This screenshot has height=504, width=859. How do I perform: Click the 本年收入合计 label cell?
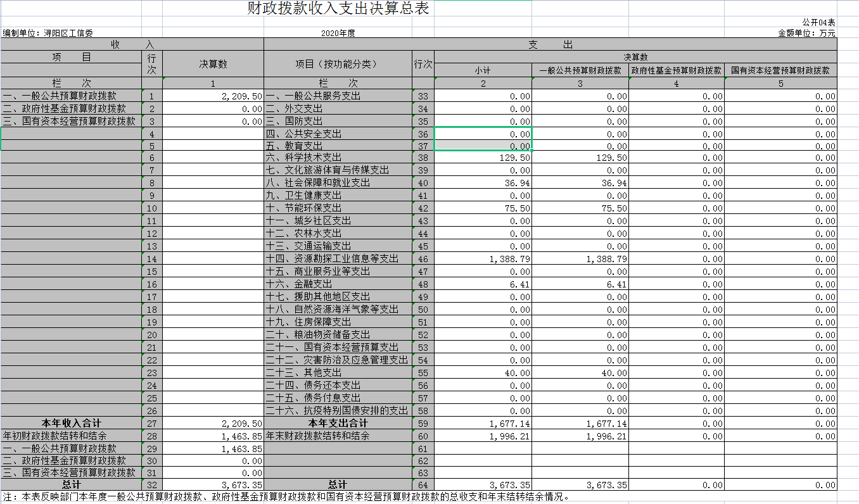71,423
